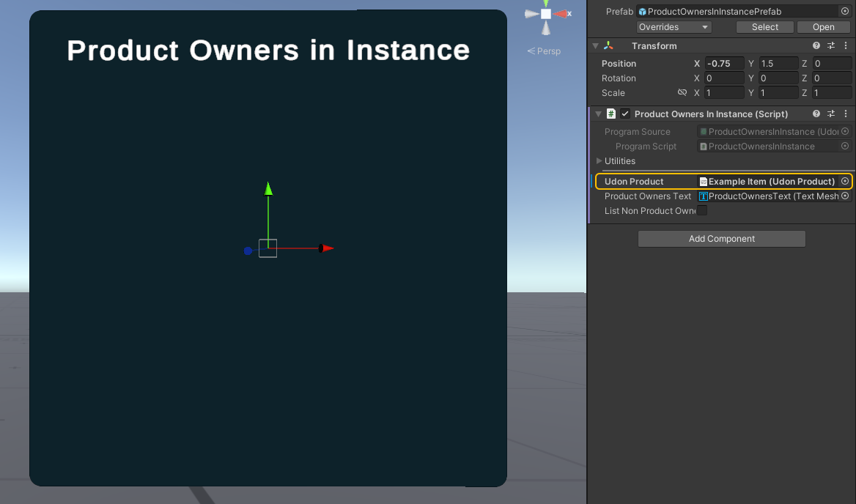Click the blue Z move handle dot

click(x=248, y=251)
